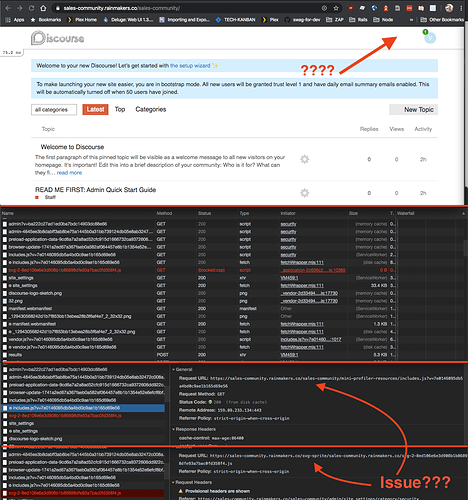The width and height of the screenshot is (468, 500).
Task: Open the Other Bookmarks folder
Action: [x=442, y=20]
